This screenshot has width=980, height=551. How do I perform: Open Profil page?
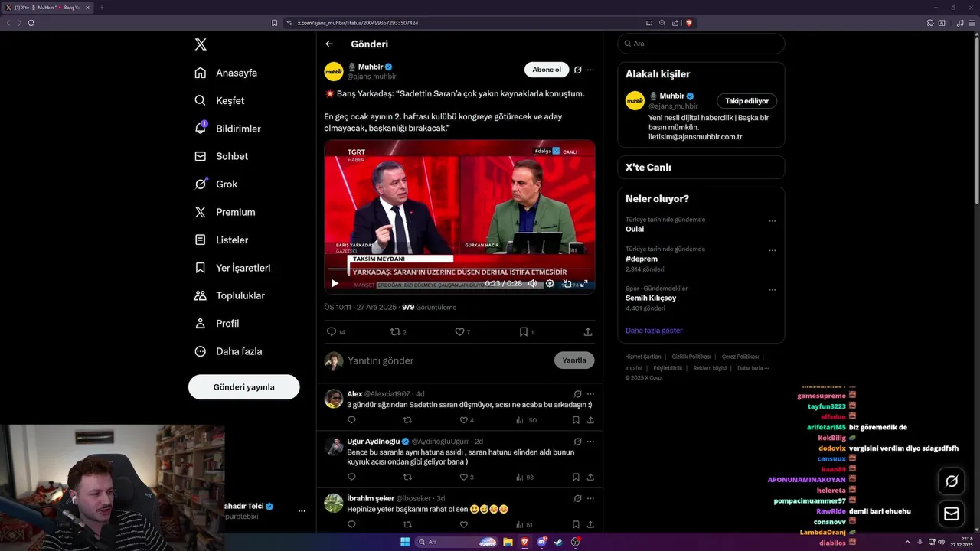(217, 323)
